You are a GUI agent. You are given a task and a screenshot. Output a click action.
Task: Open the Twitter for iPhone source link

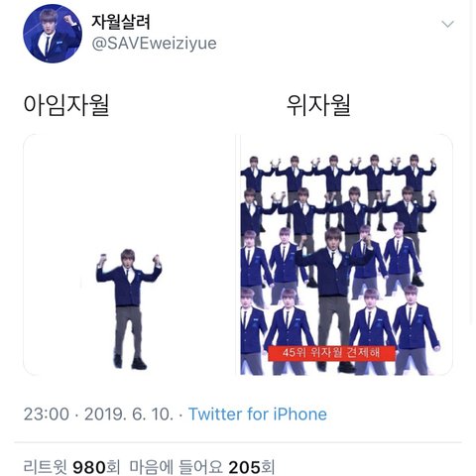[x=258, y=415]
